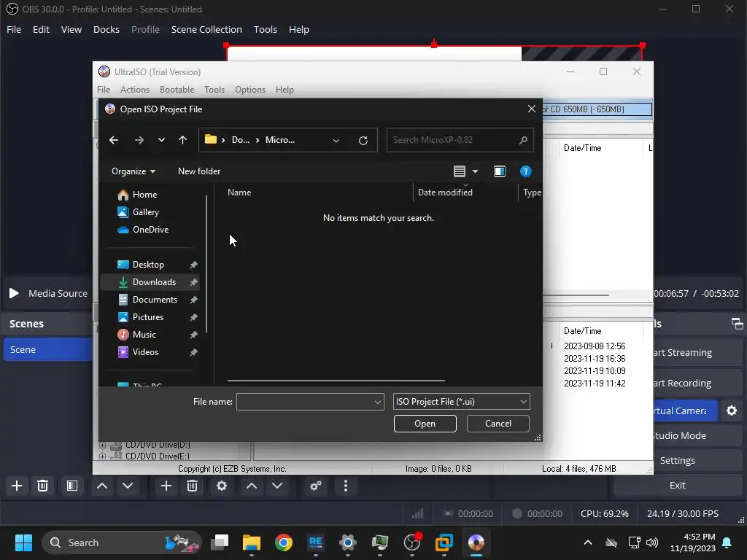The height and width of the screenshot is (560, 747).
Task: Open OBS View menu
Action: 71,29
